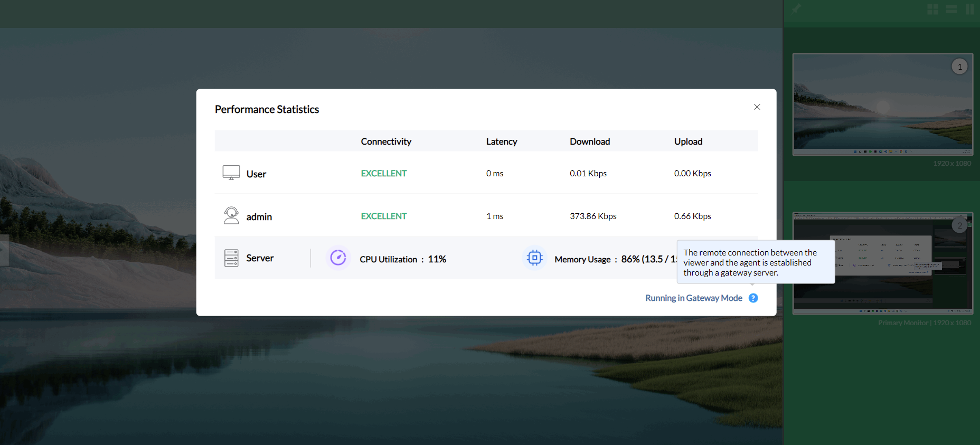The width and height of the screenshot is (980, 445).
Task: Click the admin headset user icon
Action: (x=231, y=215)
